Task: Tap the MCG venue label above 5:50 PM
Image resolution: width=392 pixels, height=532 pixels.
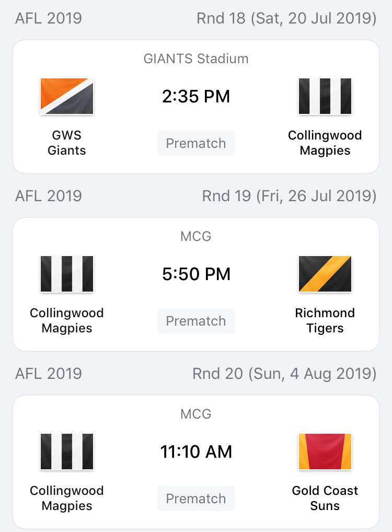Action: click(x=196, y=236)
